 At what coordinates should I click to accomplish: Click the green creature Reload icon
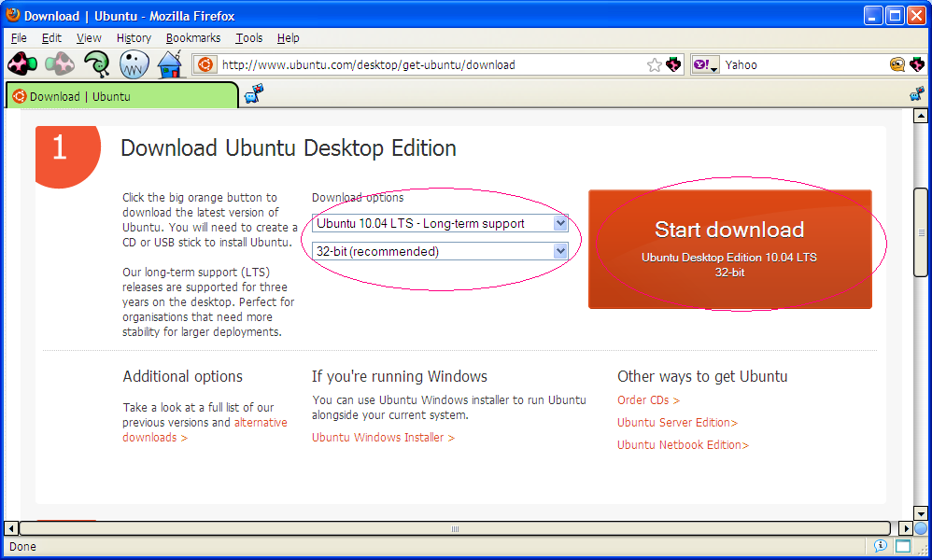tap(96, 64)
